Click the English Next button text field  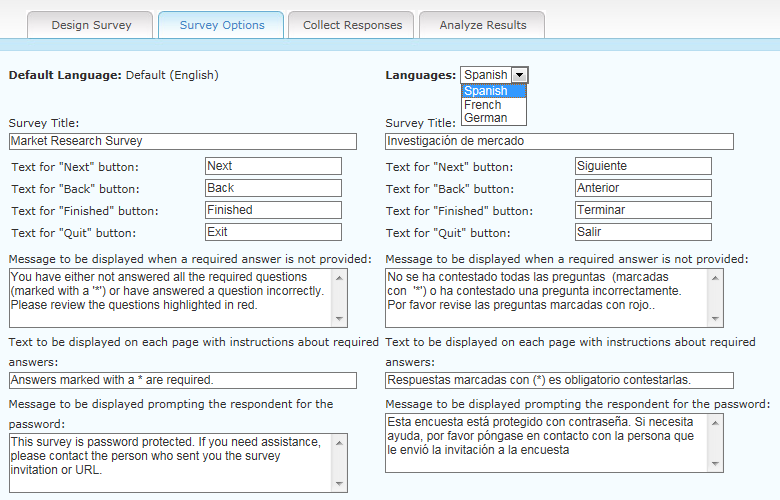273,166
